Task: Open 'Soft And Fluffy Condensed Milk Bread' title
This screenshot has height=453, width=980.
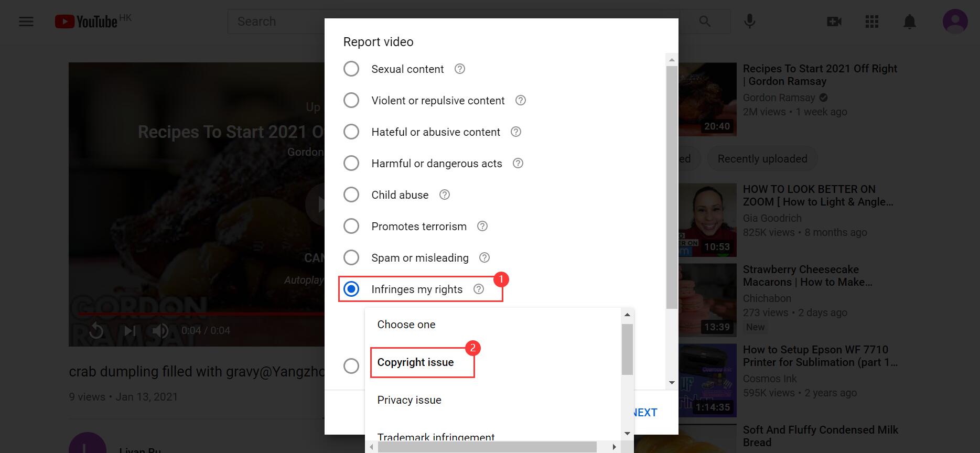Action: pos(821,436)
